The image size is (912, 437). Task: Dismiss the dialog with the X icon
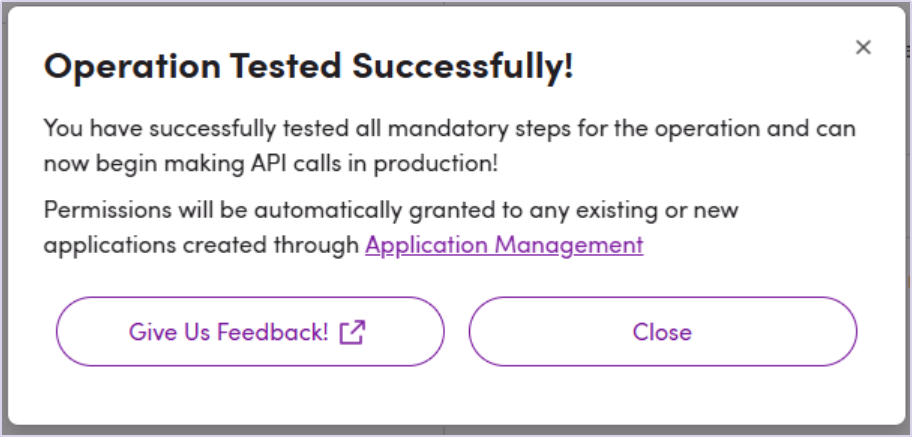864,47
